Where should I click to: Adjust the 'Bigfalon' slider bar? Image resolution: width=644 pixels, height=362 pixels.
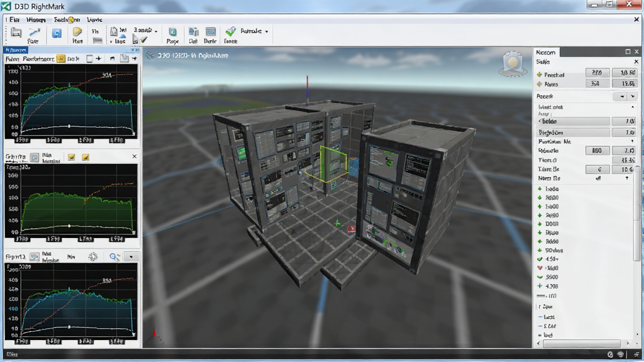tap(574, 133)
